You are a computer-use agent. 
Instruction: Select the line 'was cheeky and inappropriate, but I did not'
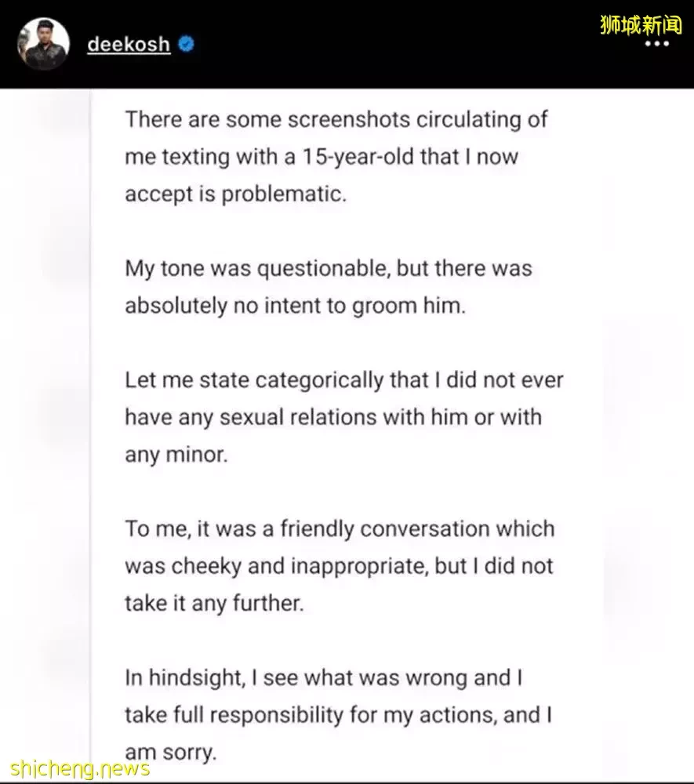339,566
